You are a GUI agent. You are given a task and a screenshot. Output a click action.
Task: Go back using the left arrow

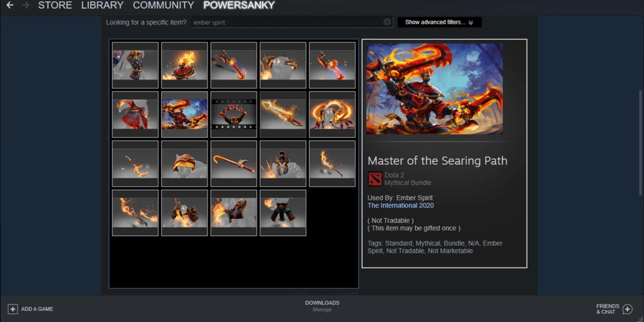10,6
